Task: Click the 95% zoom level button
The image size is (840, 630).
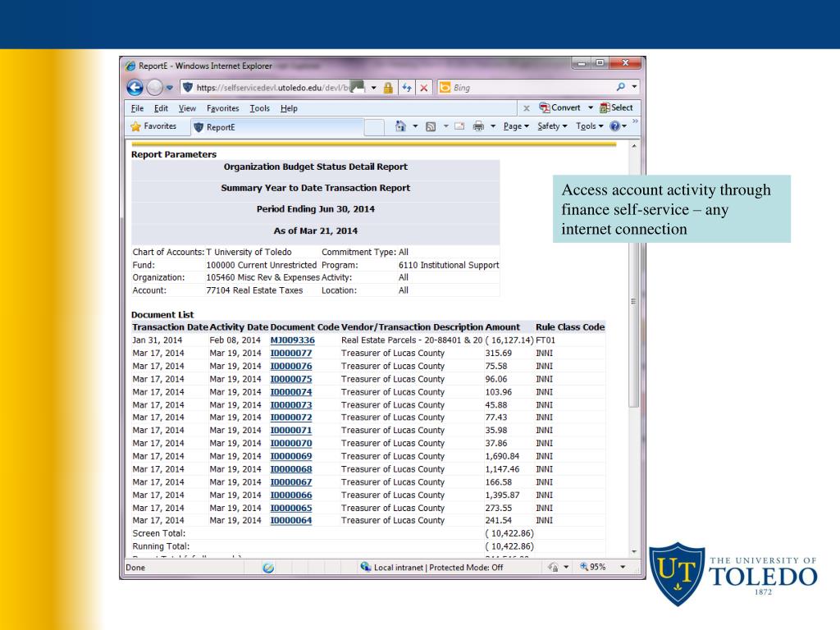Action: pos(593,567)
